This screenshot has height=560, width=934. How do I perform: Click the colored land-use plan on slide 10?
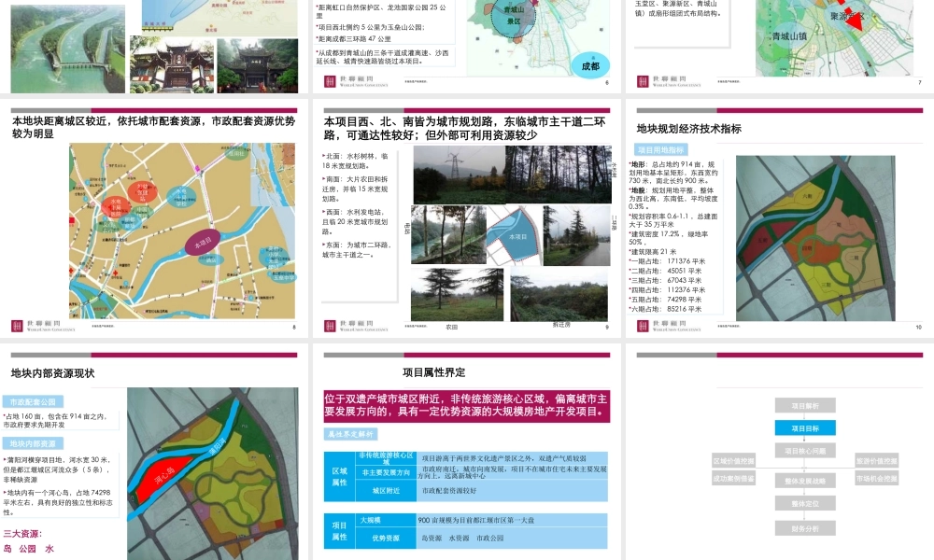815,238
